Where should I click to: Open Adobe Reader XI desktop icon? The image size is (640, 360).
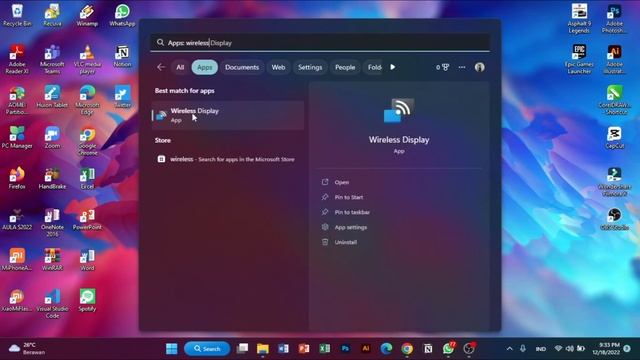(17, 59)
